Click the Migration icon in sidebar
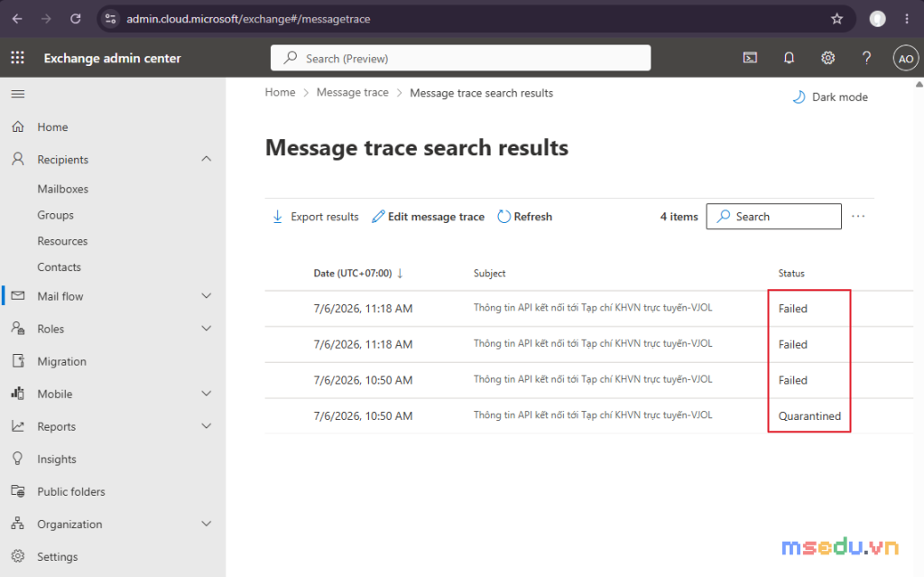The image size is (924, 577). 18,361
